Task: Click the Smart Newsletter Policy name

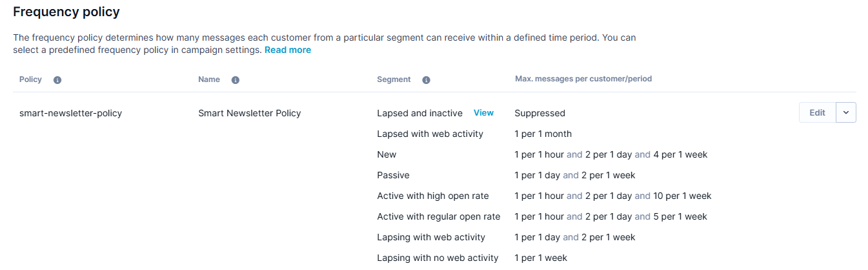Action: click(249, 113)
